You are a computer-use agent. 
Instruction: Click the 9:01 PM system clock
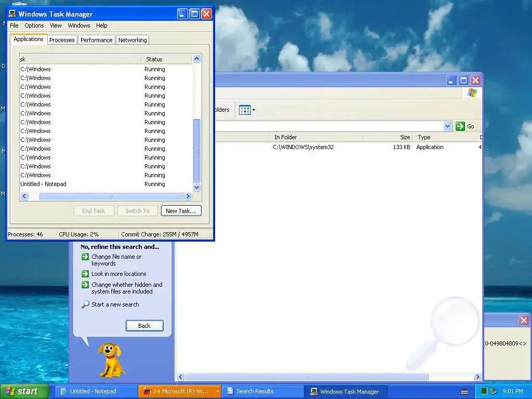point(513,391)
